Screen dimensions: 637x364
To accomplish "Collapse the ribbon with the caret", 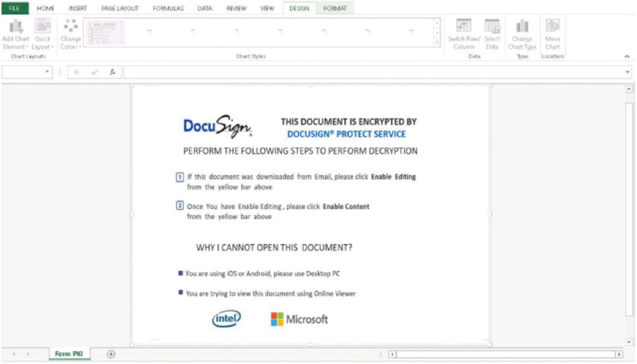I will [627, 57].
